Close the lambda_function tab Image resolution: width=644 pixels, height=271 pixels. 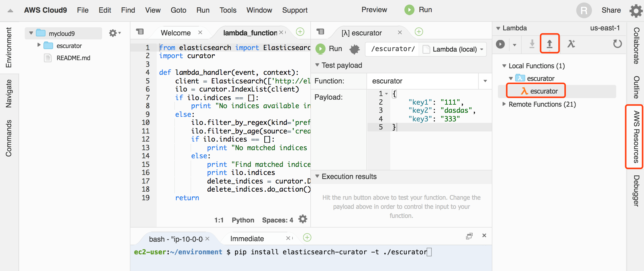pos(281,32)
